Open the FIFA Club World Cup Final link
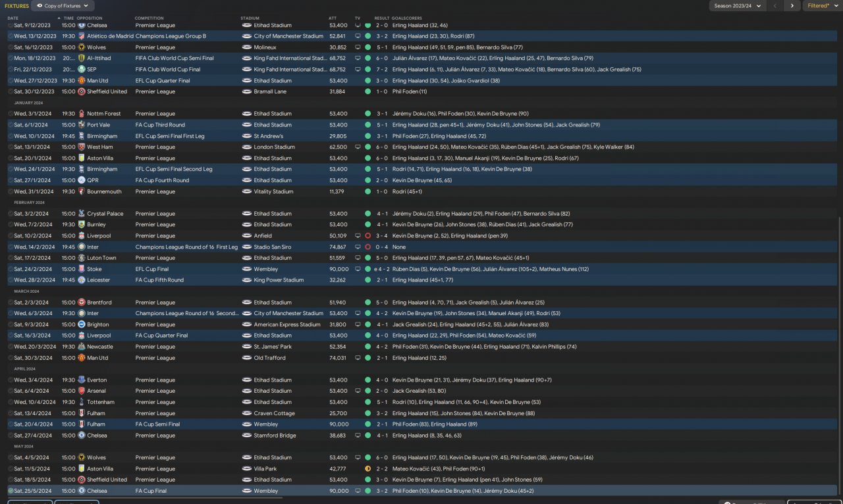This screenshot has width=843, height=504. pyautogui.click(x=168, y=69)
